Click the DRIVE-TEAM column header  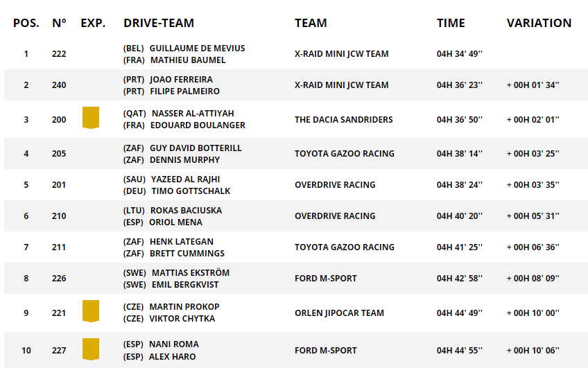(x=159, y=23)
